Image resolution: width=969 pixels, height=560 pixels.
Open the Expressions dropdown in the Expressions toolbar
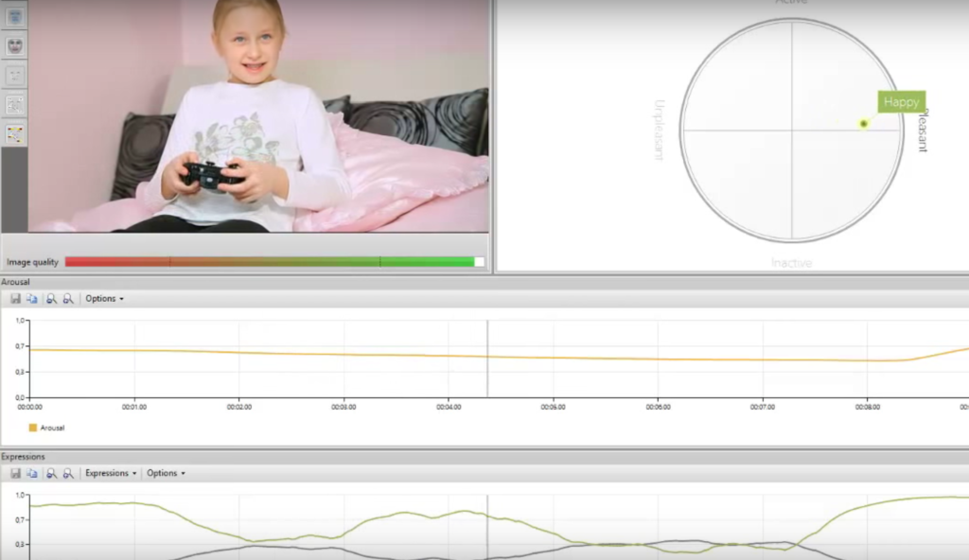click(111, 474)
